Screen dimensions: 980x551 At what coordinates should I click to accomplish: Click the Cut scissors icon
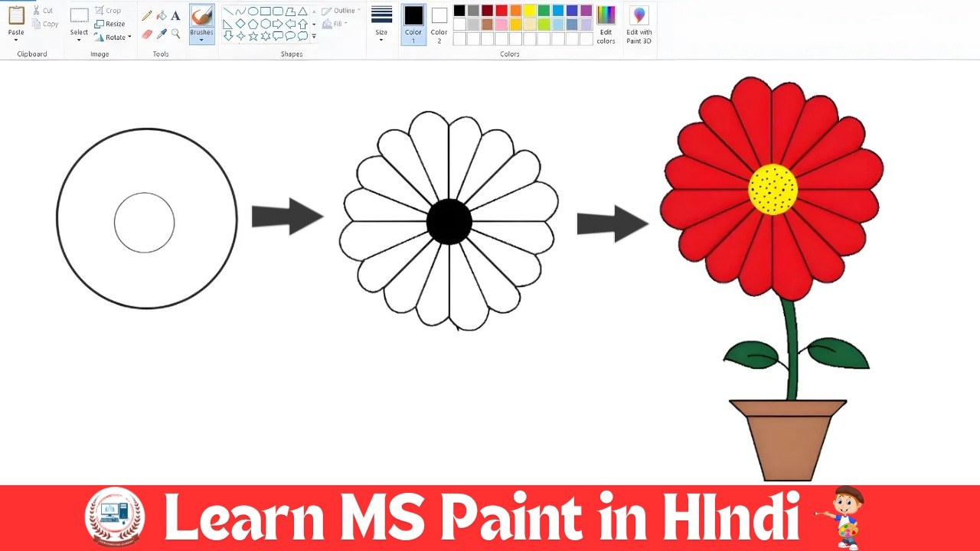(x=37, y=11)
